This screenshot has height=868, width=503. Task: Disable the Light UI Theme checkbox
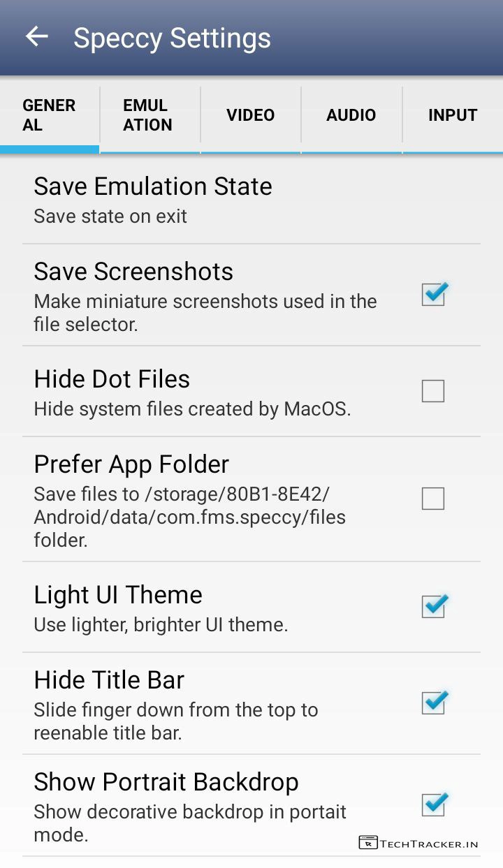(x=433, y=606)
